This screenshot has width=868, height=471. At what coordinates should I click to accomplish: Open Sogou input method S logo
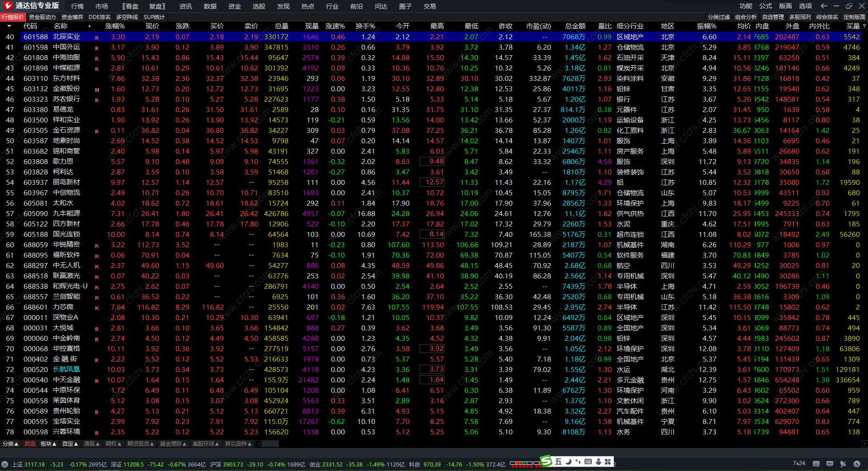[x=547, y=461]
